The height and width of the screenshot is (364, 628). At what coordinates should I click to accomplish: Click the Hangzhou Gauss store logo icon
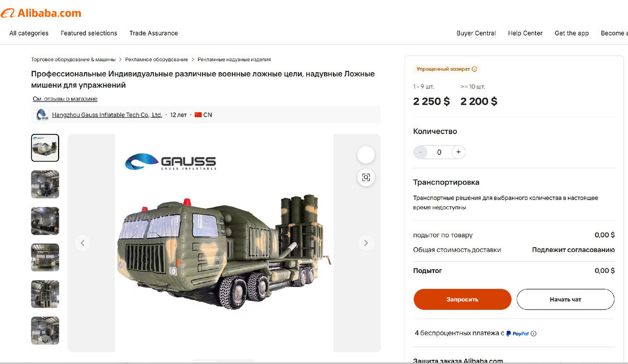[42, 115]
